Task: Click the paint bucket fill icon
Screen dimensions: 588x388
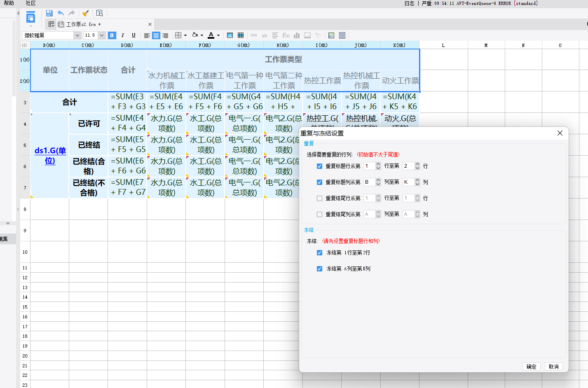Action: (195, 35)
